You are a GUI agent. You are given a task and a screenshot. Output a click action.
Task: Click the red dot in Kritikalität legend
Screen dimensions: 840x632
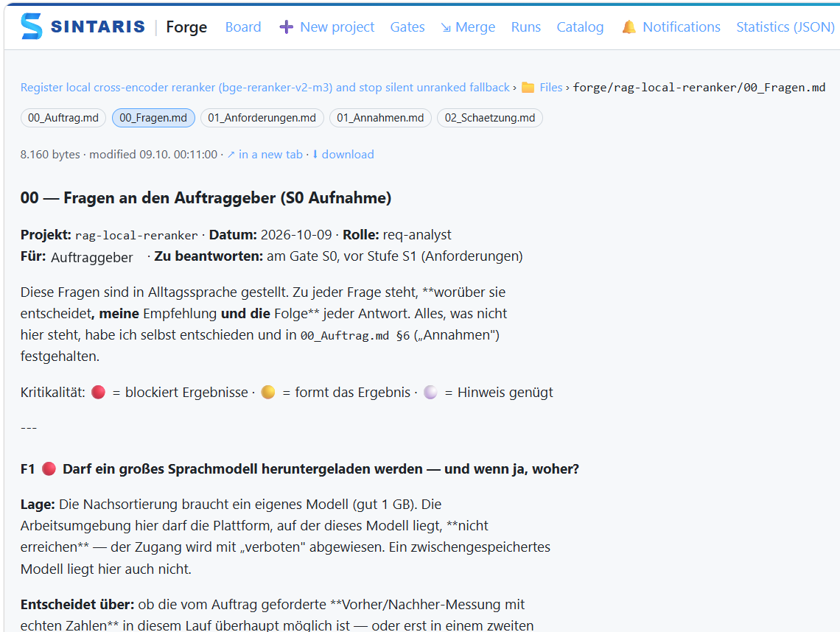[98, 392]
